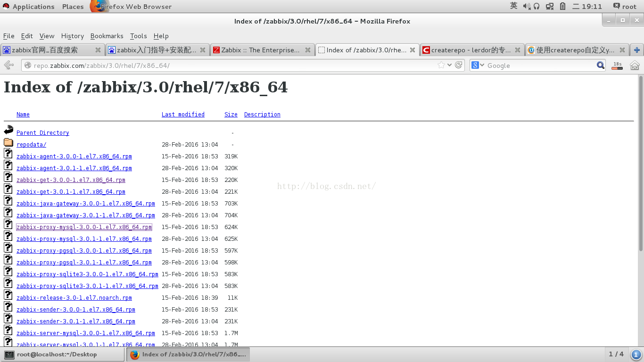The image size is (644, 362).
Task: Close the 'zabbix入门指导+安装配...' tab
Action: pos(203,50)
